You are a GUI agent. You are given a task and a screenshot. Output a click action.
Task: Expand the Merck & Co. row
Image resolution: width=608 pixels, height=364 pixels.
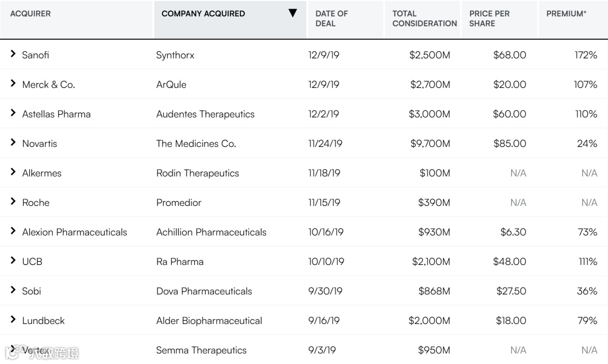13,84
